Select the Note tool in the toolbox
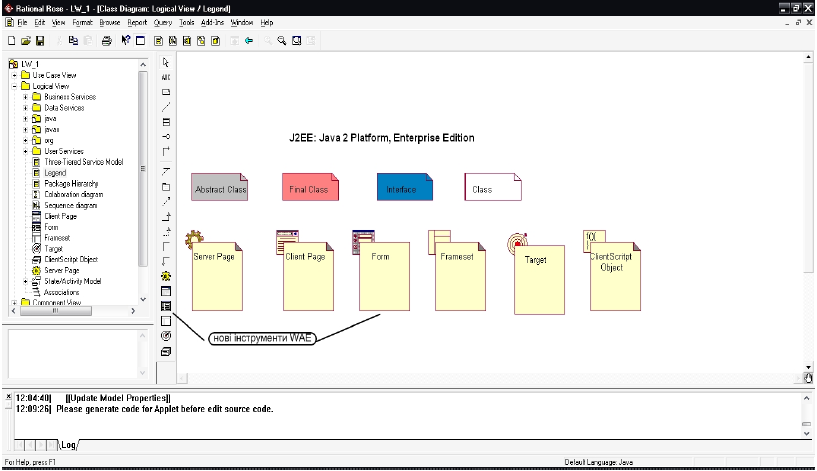Viewport: 817px width, 471px height. pos(166,92)
